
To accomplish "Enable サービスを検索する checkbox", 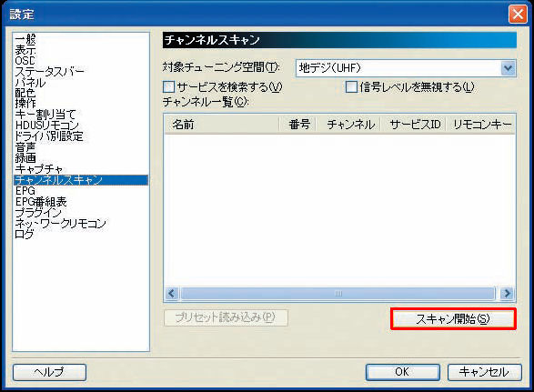I will [x=169, y=87].
